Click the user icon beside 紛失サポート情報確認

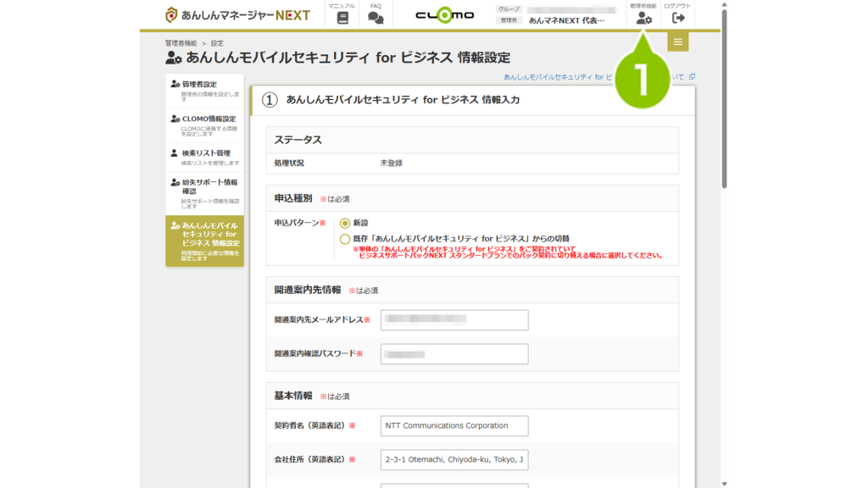(175, 182)
